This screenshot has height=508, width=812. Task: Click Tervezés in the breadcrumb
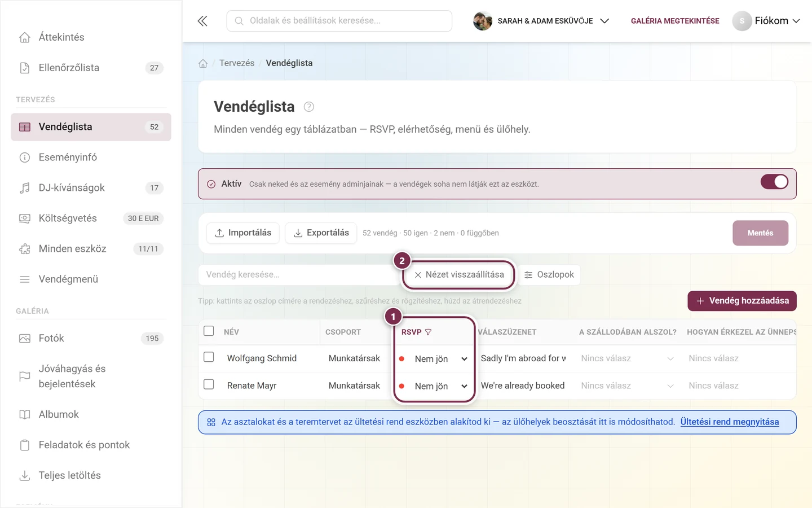coord(237,63)
